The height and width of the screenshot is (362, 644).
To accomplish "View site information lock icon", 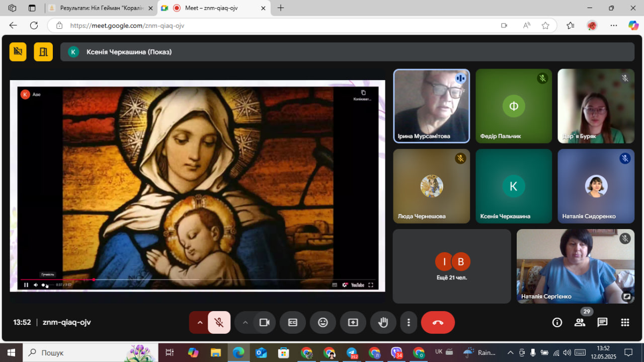I will [x=59, y=25].
